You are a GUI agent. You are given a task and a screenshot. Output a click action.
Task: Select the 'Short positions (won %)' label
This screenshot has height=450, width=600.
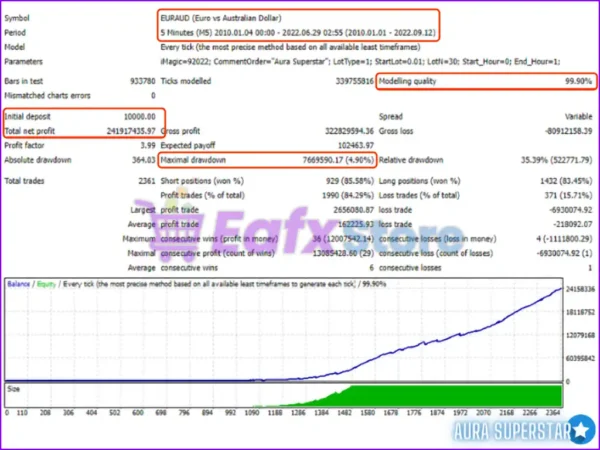tap(202, 181)
